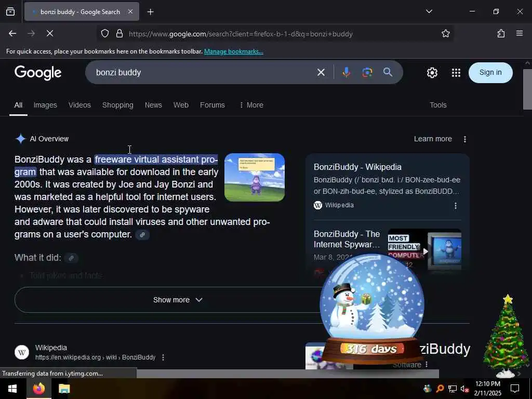Open a new tab with plus button
This screenshot has height=399, width=532.
(150, 12)
